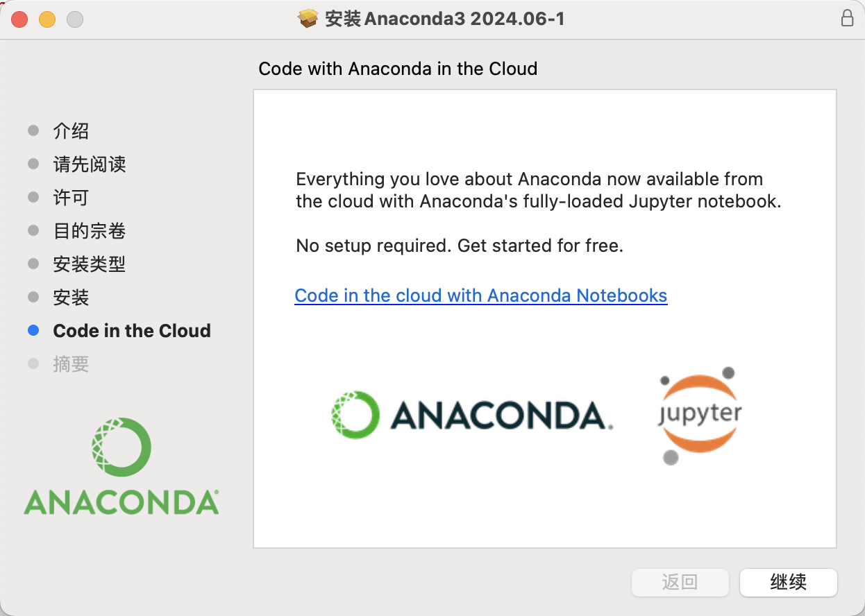The width and height of the screenshot is (865, 616).
Task: Click the yellow minimize window button
Action: (47, 19)
